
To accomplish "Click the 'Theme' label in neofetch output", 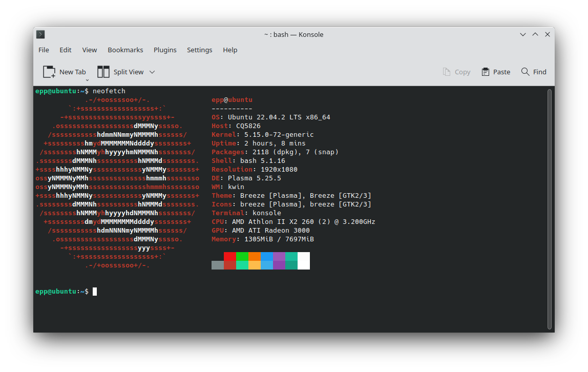I will [222, 195].
